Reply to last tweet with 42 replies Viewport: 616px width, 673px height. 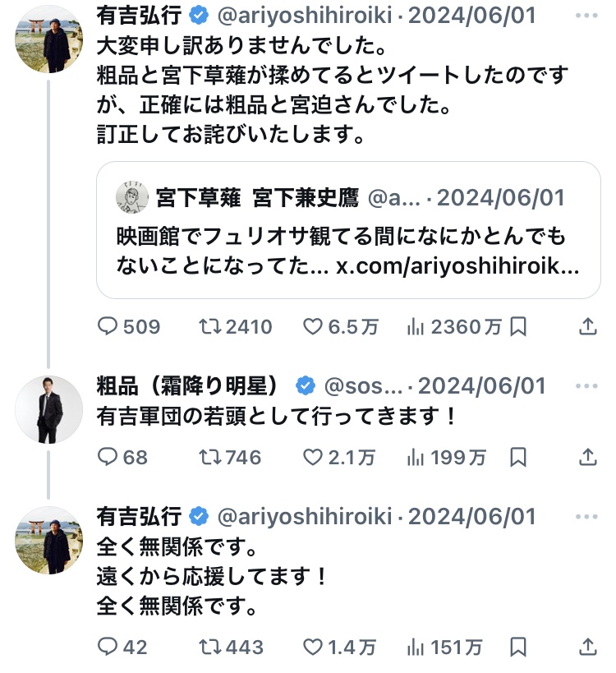pyautogui.click(x=108, y=648)
